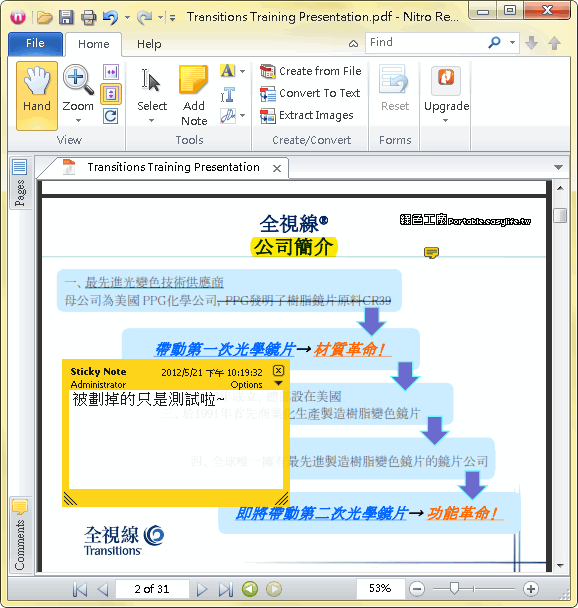Click Create from File
The image size is (578, 608).
point(311,71)
